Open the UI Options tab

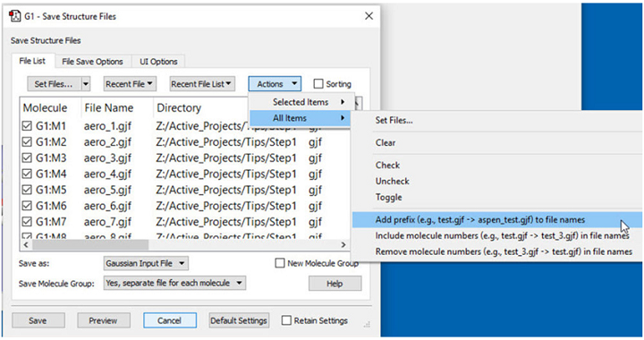coord(158,62)
